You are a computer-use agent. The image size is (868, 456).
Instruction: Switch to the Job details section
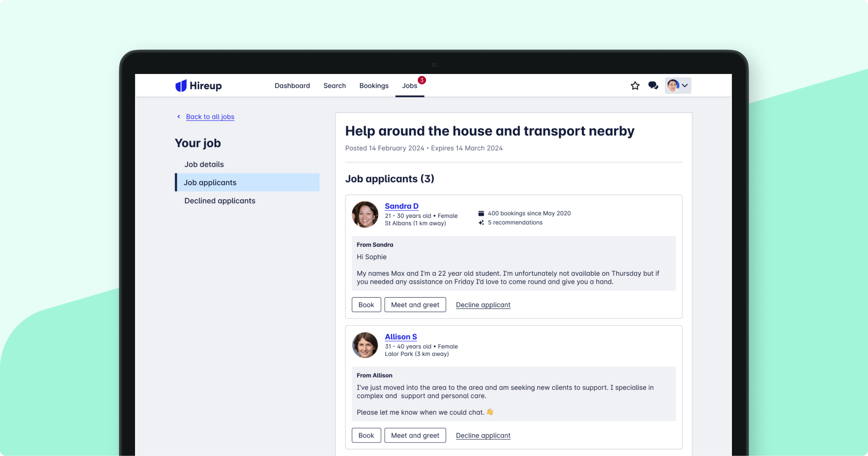click(x=204, y=164)
